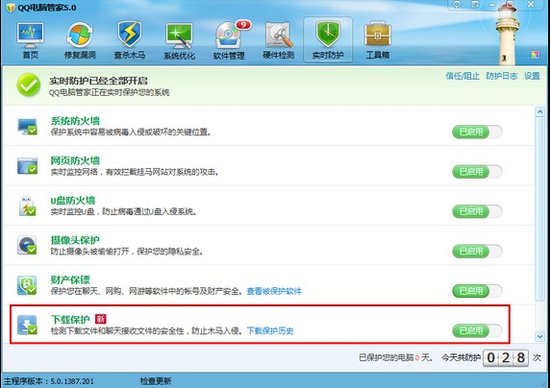The height and width of the screenshot is (388, 550).
Task: Open the 下载保护历史 link
Action: [270, 331]
